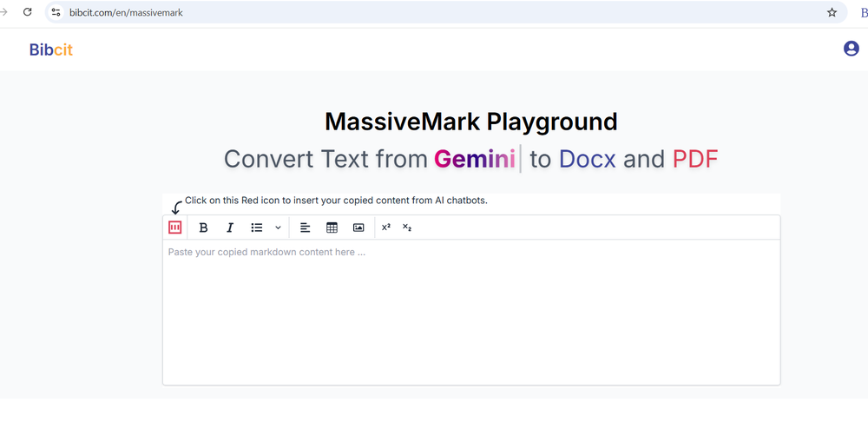Click the word PDF in subtitle
Viewport: 868px width, 422px height.
click(x=695, y=160)
